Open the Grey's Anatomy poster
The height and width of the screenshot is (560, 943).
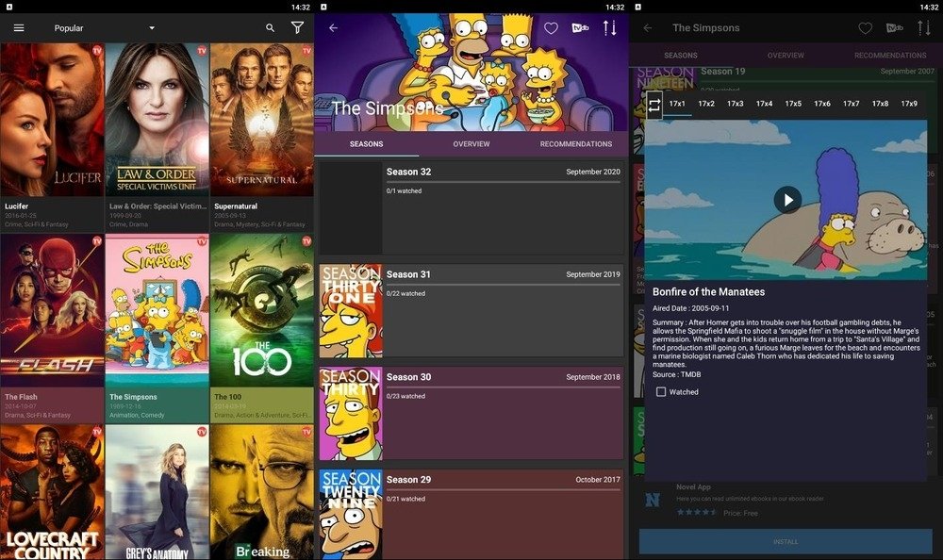coord(157,492)
